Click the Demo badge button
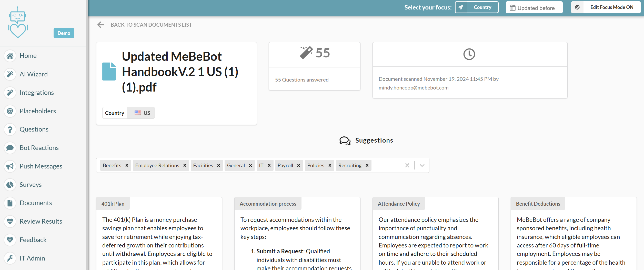Screen dimensions: 644x270 pyautogui.click(x=64, y=33)
